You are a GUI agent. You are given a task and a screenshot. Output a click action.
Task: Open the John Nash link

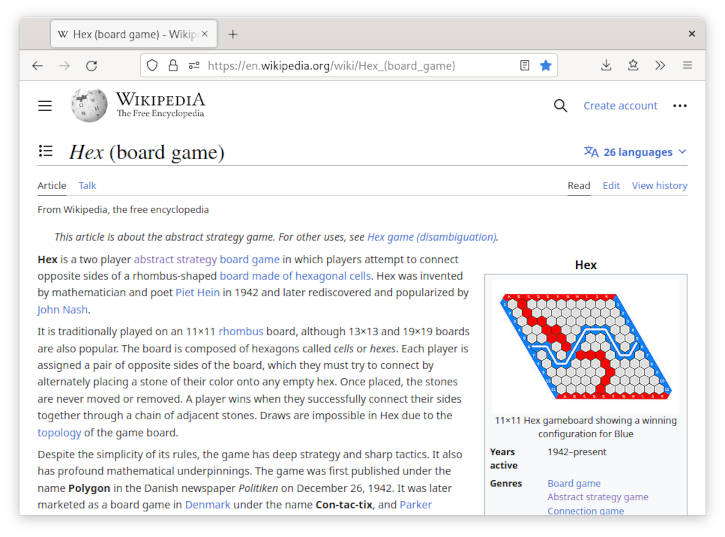62,309
